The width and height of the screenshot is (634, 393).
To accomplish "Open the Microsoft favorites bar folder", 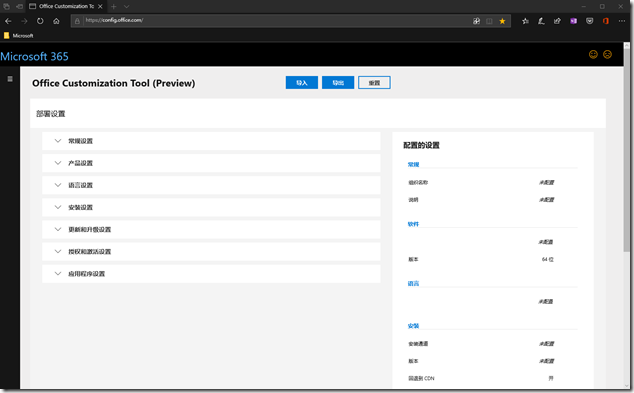I will point(19,36).
